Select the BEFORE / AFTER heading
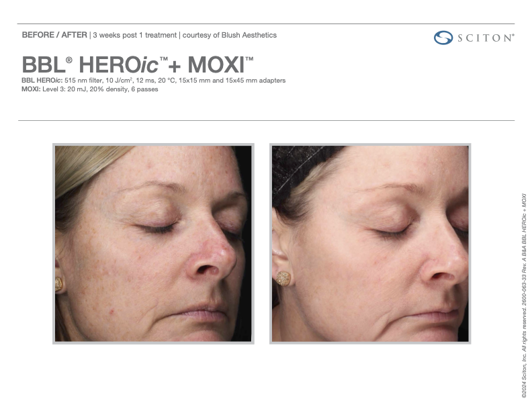The image size is (532, 411). (54, 35)
